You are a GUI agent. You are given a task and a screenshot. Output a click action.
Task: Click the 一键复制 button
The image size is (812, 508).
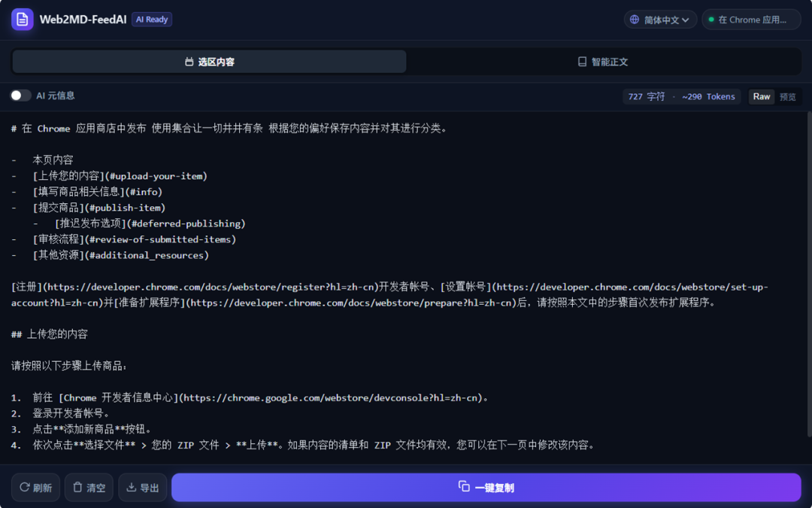(x=486, y=487)
